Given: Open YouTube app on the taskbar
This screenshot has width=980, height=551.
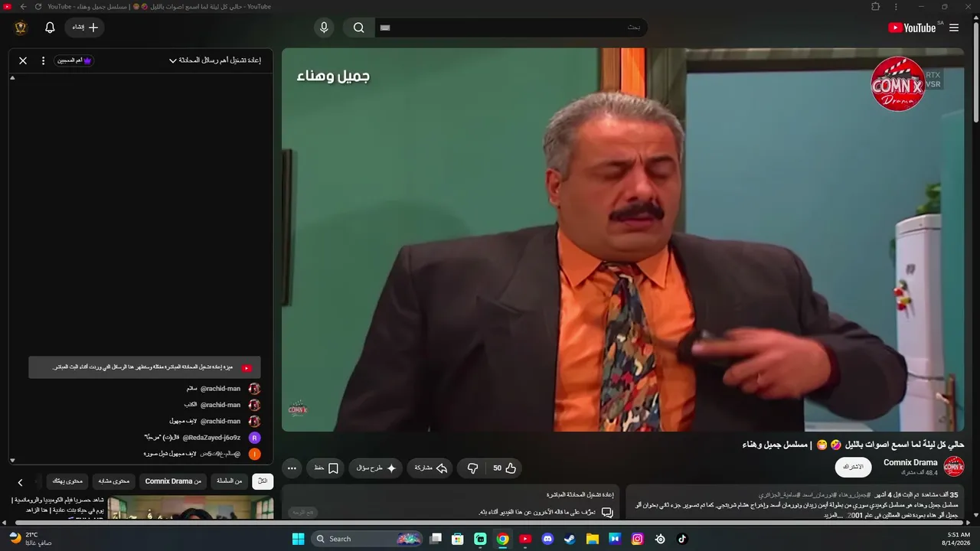Looking at the screenshot, I should coord(525,539).
